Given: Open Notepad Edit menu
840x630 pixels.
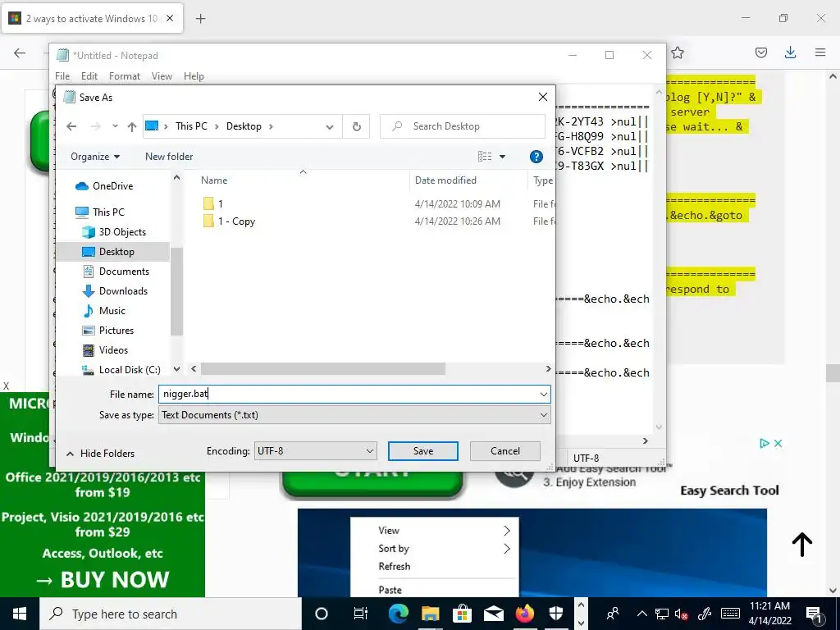Looking at the screenshot, I should (x=89, y=76).
